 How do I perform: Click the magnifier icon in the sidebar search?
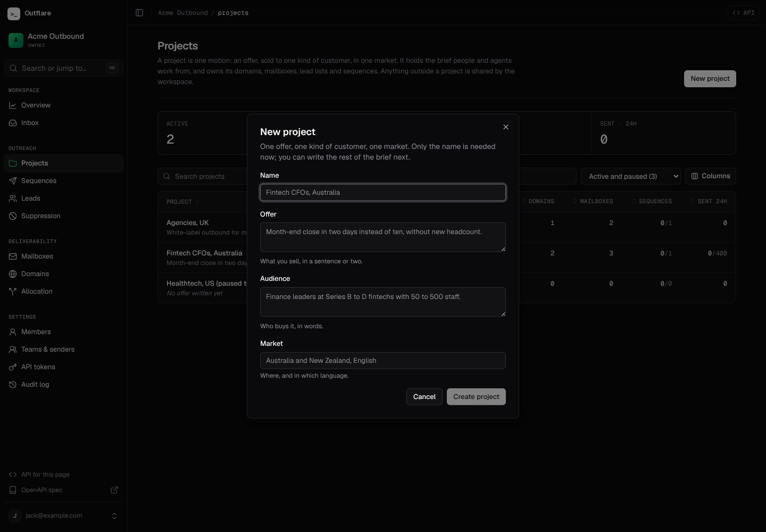[x=13, y=68]
